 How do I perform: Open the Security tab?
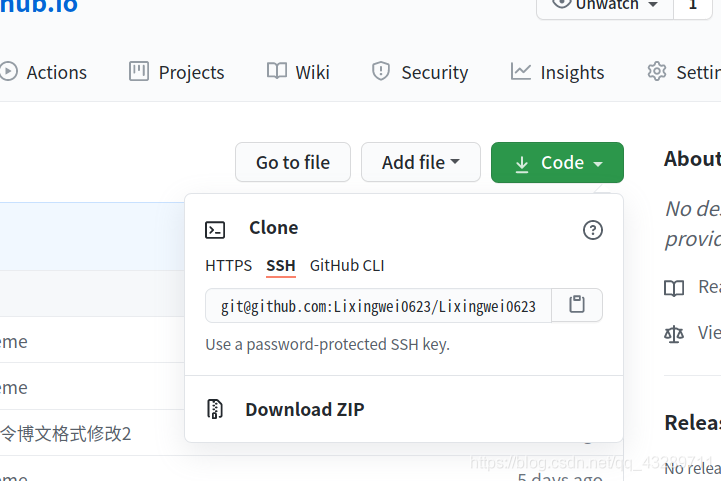[x=420, y=72]
